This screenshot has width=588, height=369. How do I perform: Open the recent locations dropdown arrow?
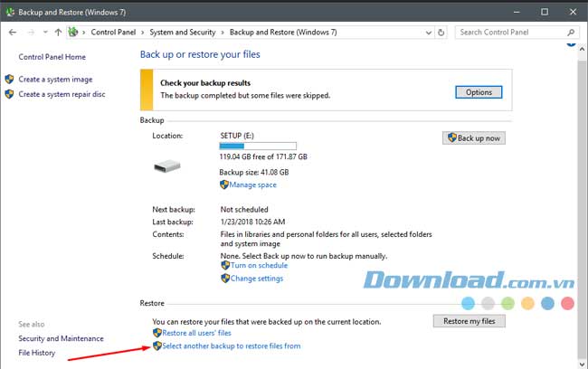pos(45,33)
